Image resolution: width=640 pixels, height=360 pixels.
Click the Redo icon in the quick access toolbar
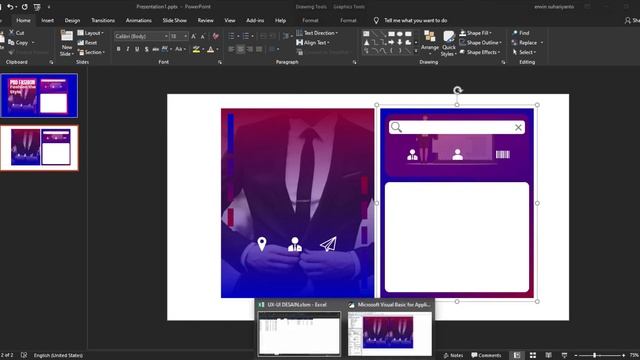[25, 7]
